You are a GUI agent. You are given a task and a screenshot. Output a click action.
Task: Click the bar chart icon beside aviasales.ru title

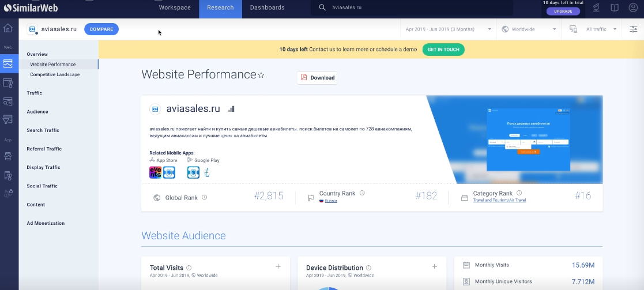[231, 109]
